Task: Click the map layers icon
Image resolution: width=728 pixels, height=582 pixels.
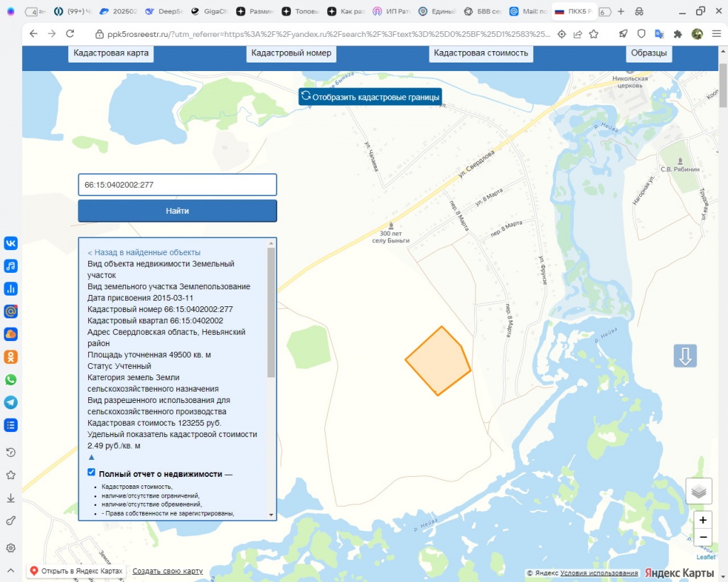Action: pos(699,491)
